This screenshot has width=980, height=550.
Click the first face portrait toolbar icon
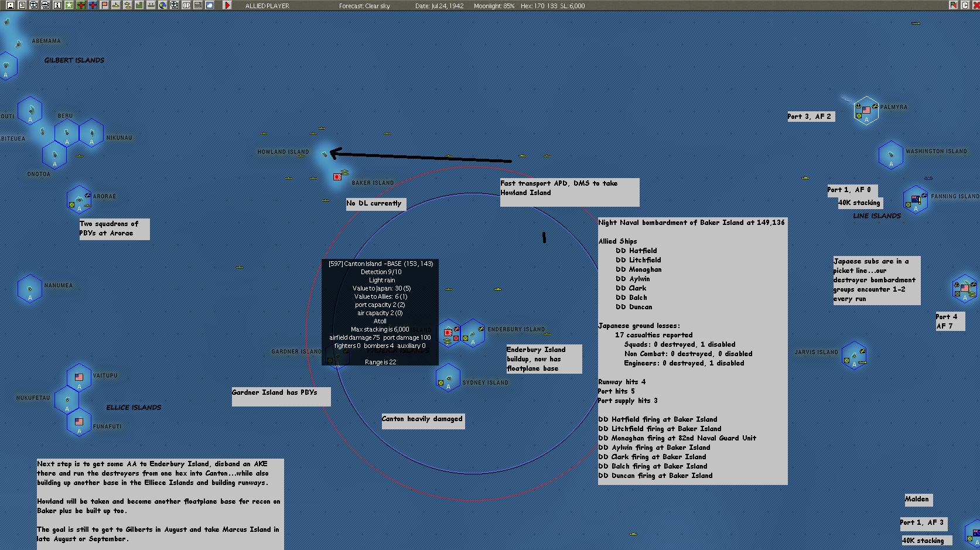tap(34, 5)
